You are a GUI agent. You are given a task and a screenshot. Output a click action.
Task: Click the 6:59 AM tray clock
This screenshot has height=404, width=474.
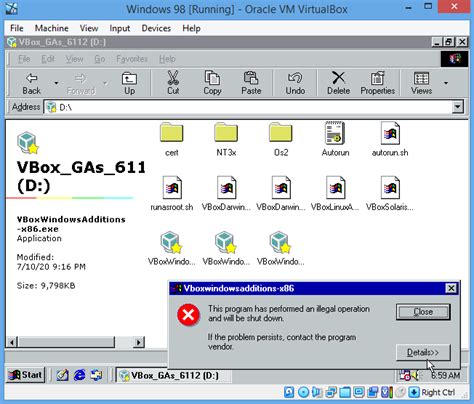click(445, 375)
